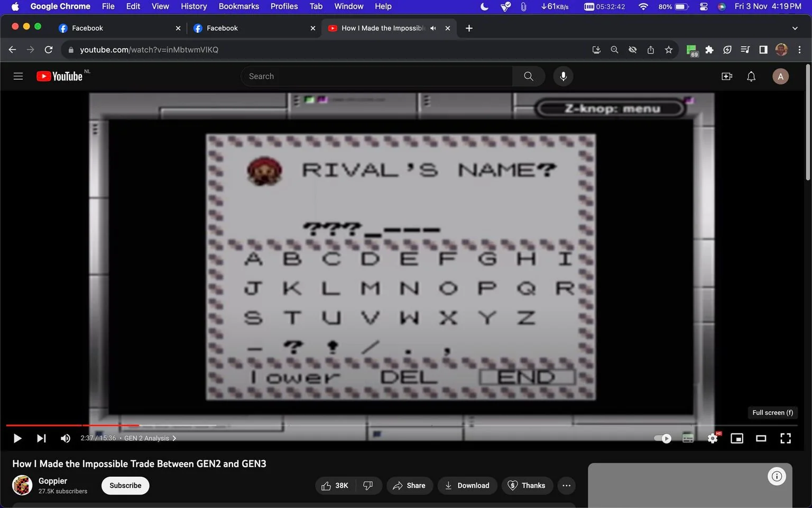Image resolution: width=812 pixels, height=508 pixels.
Task: Start voice search with the microphone
Action: [x=563, y=76]
